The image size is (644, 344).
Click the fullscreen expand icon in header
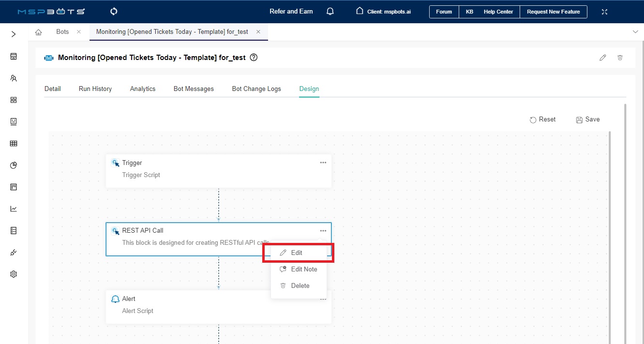click(x=604, y=11)
